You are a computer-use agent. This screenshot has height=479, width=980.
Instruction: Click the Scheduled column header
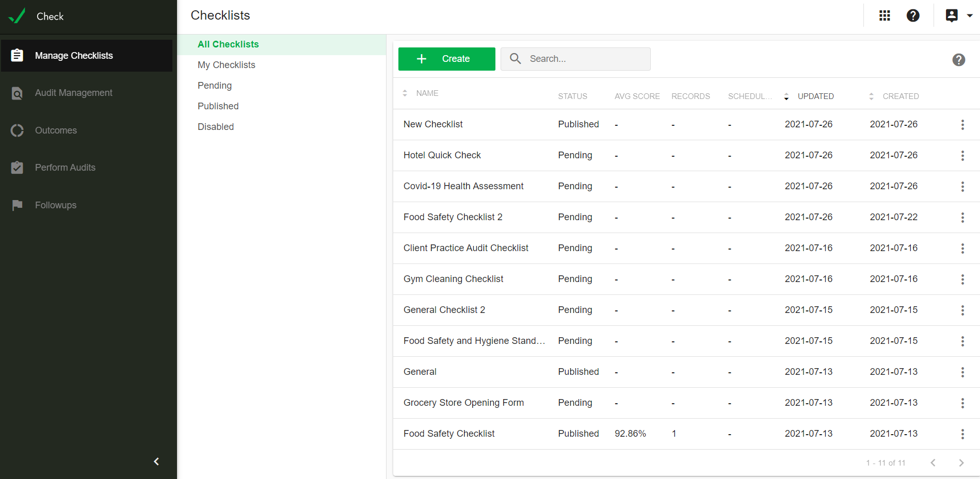tap(750, 96)
